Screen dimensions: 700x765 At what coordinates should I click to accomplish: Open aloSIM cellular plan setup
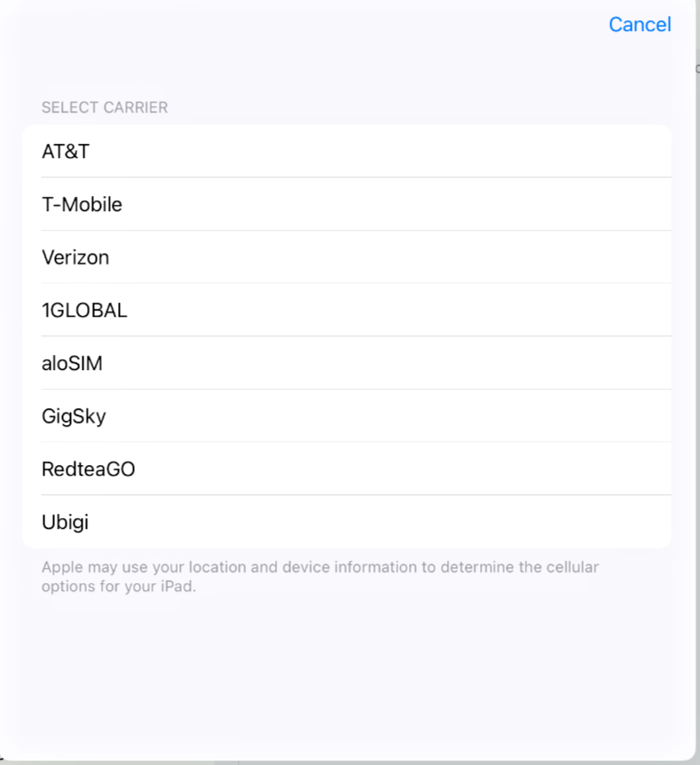pos(347,363)
